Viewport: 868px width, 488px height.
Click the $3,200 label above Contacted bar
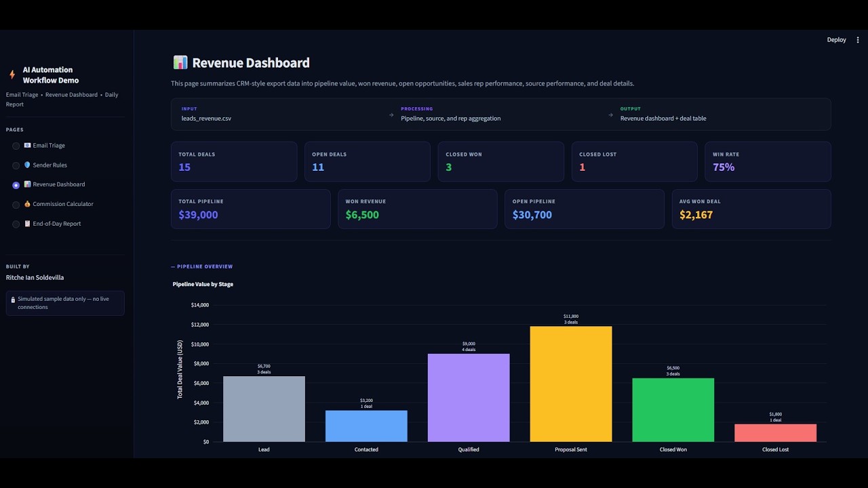point(366,401)
